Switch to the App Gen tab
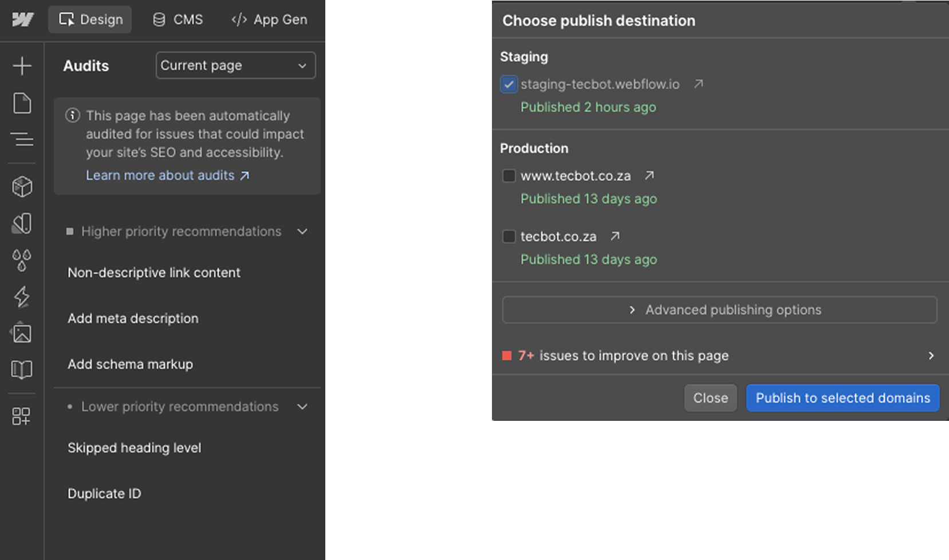This screenshot has height=560, width=949. (x=269, y=19)
